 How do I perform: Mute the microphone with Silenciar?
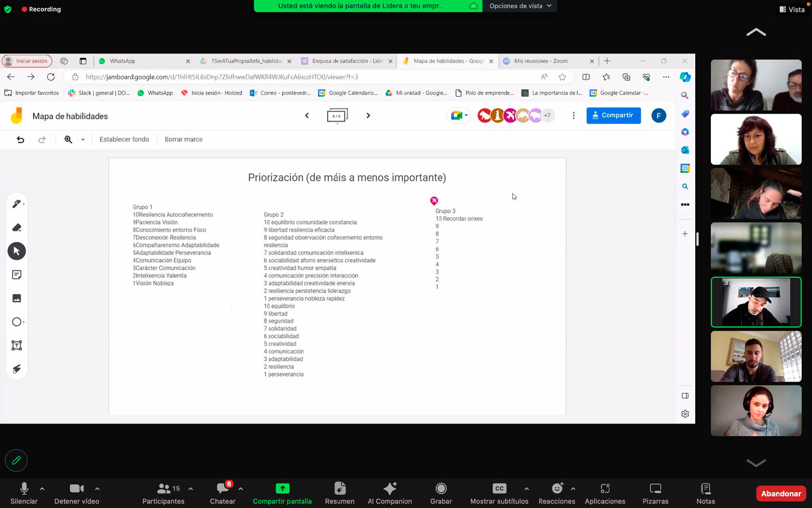coord(24,493)
